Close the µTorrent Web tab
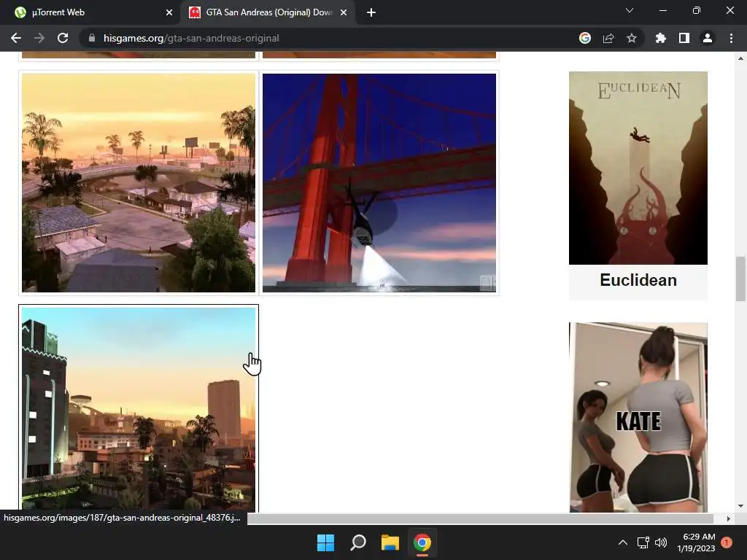 169,12
